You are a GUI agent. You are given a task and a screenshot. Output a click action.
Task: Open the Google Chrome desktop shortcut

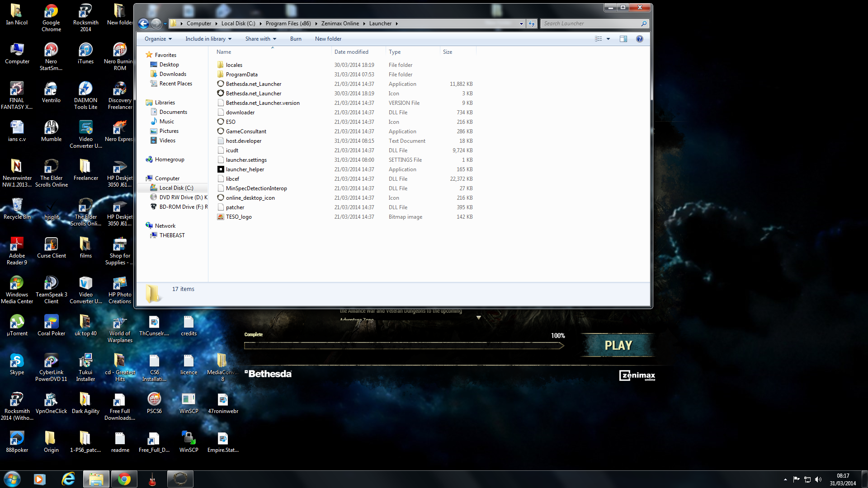(51, 18)
